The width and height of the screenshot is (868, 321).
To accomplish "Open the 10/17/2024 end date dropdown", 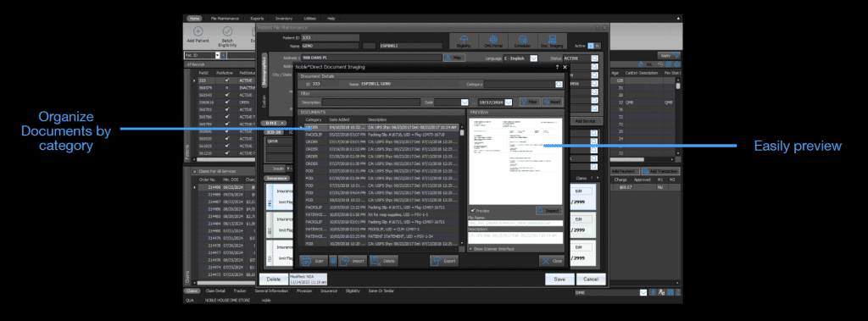I will tap(509, 102).
